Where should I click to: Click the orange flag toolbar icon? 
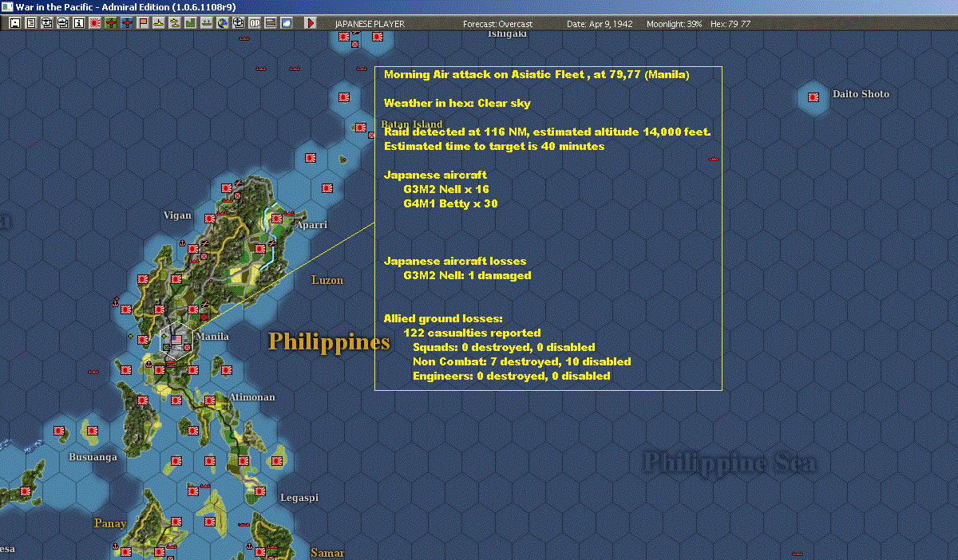pos(143,23)
